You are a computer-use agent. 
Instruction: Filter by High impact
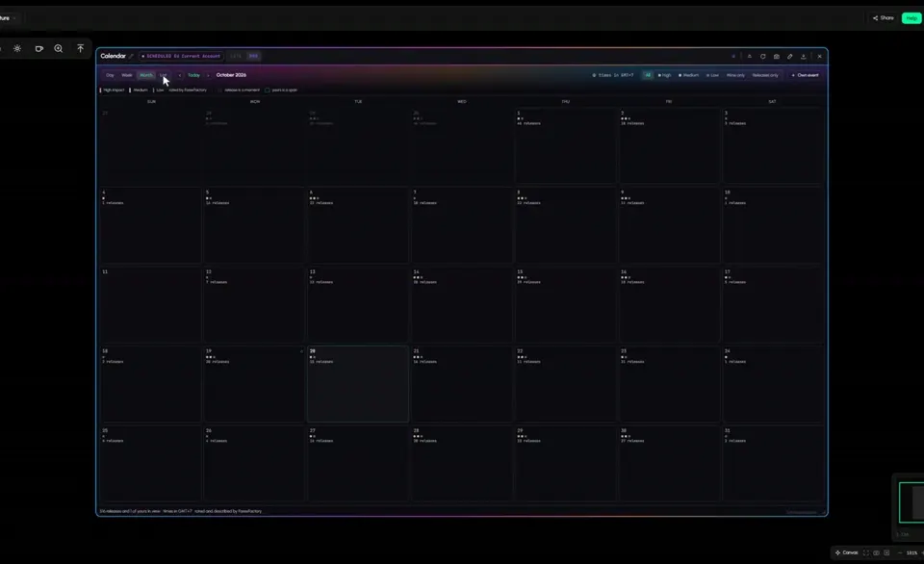point(665,75)
